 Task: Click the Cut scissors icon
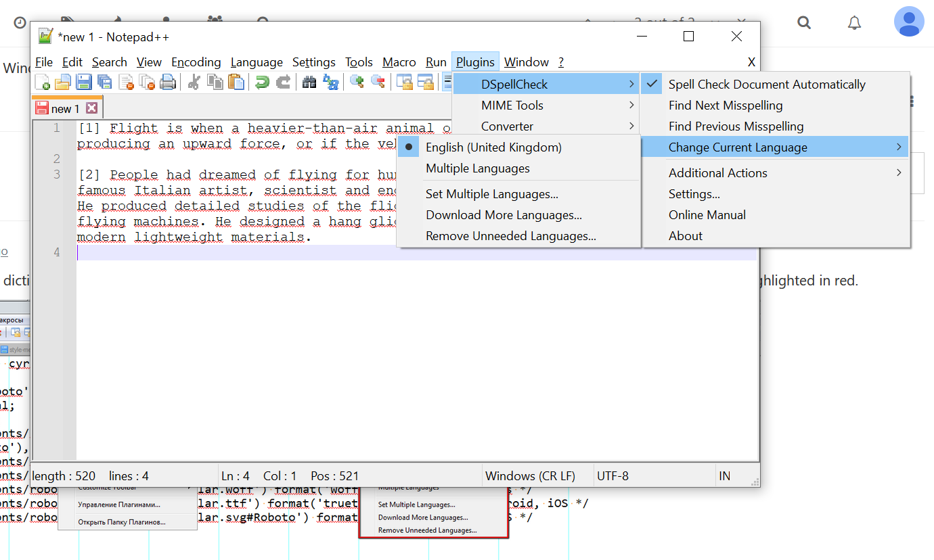pyautogui.click(x=194, y=83)
